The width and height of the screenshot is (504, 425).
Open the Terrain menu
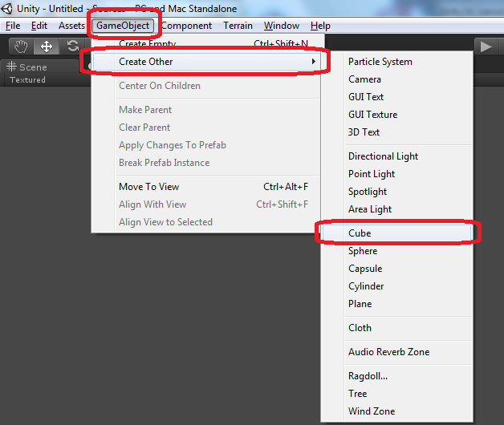tap(238, 26)
